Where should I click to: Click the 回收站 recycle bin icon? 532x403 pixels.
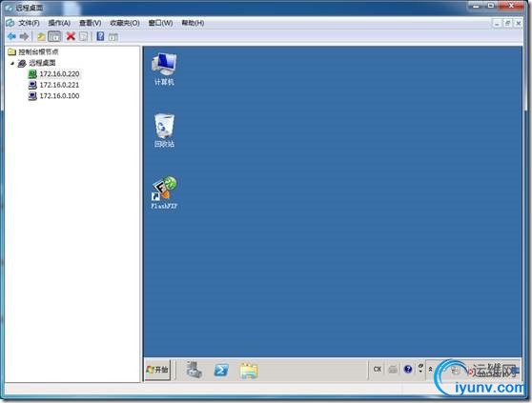[x=164, y=131]
